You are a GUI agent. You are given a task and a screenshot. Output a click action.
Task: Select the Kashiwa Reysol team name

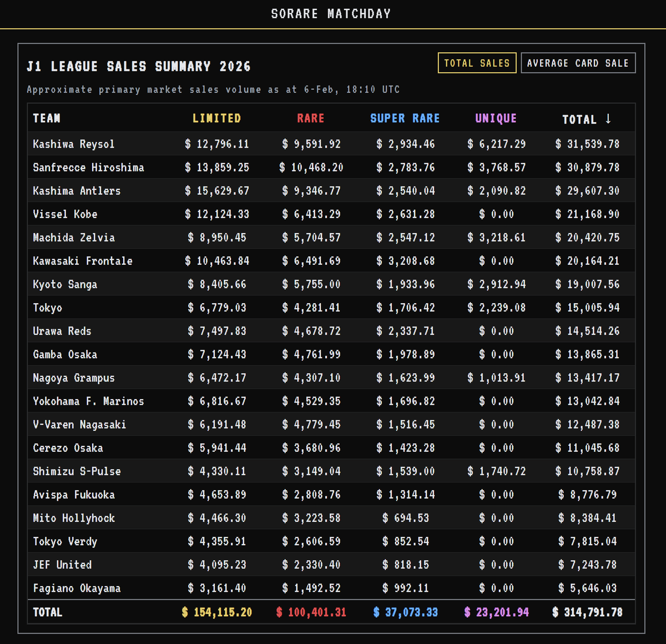(74, 144)
